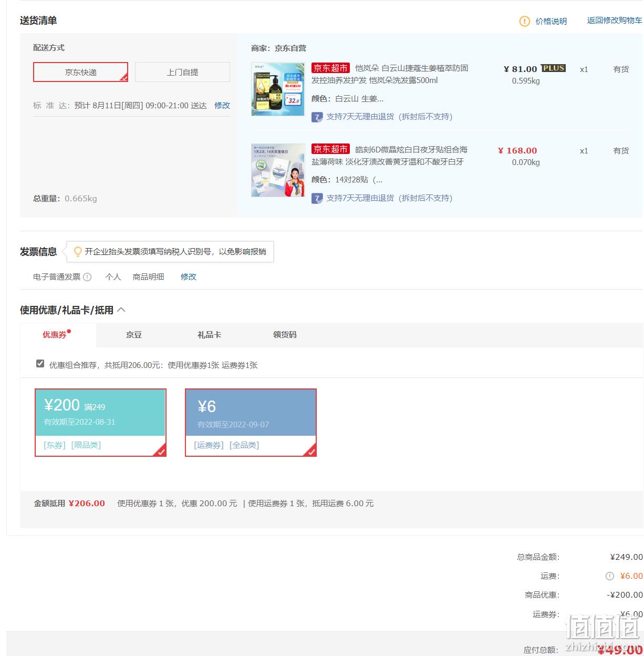Click the 配送方式 label
The height and width of the screenshot is (656, 644).
pos(49,48)
